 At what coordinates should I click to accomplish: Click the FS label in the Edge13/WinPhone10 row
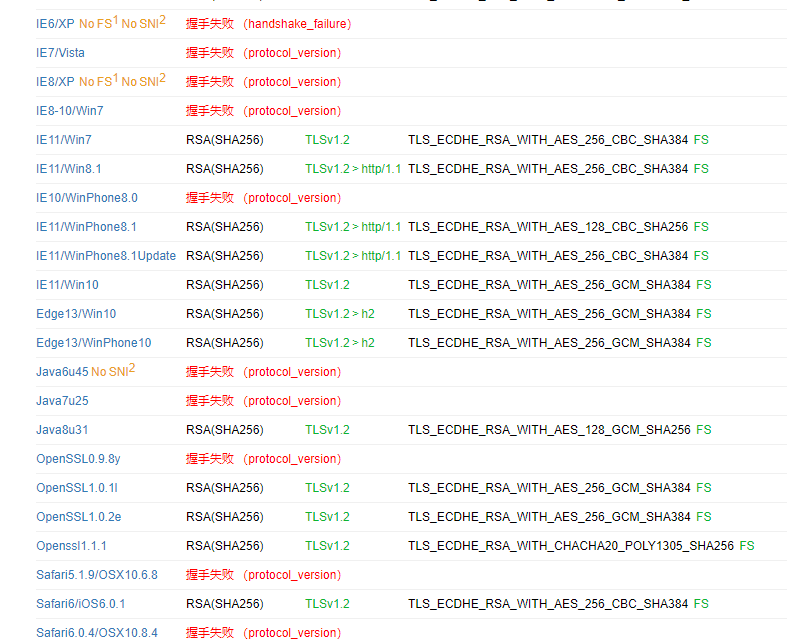point(704,343)
